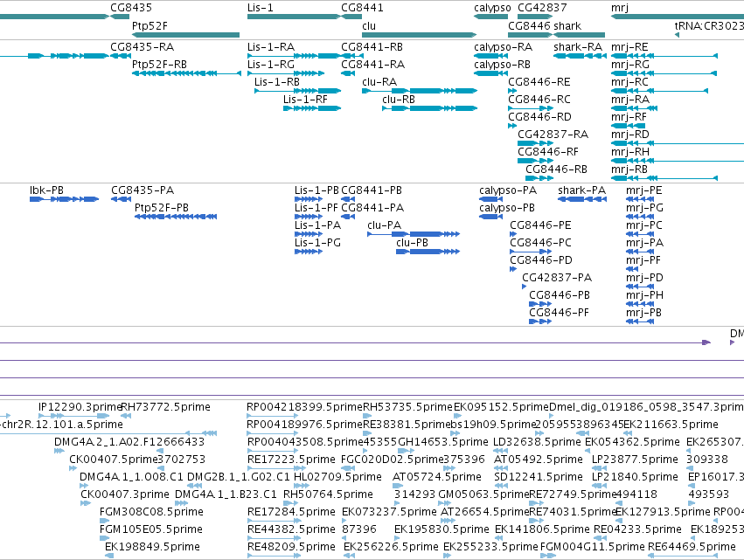Select protein shark-PA
Screen dimensions: 744x560
click(x=581, y=190)
